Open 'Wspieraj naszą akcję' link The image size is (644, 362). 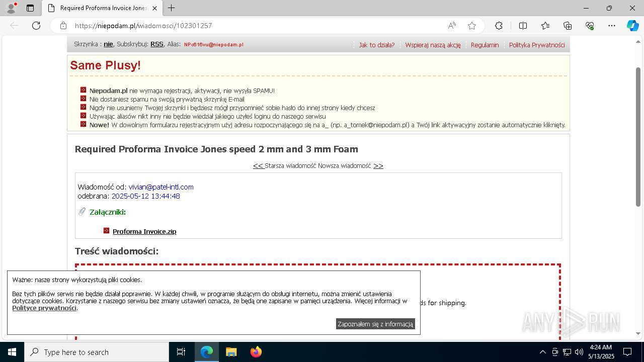tap(433, 45)
